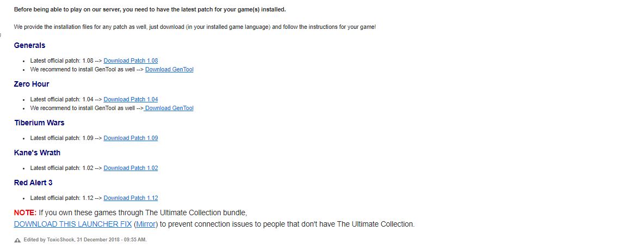644x249 pixels.
Task: Click the Red Alert 3 section heading
Action: click(x=33, y=183)
